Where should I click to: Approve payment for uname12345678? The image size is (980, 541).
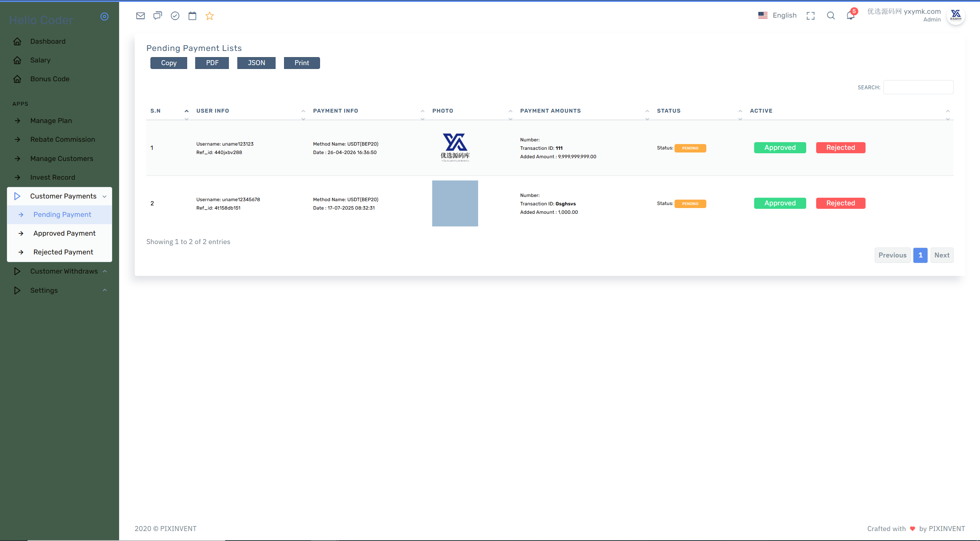(780, 203)
